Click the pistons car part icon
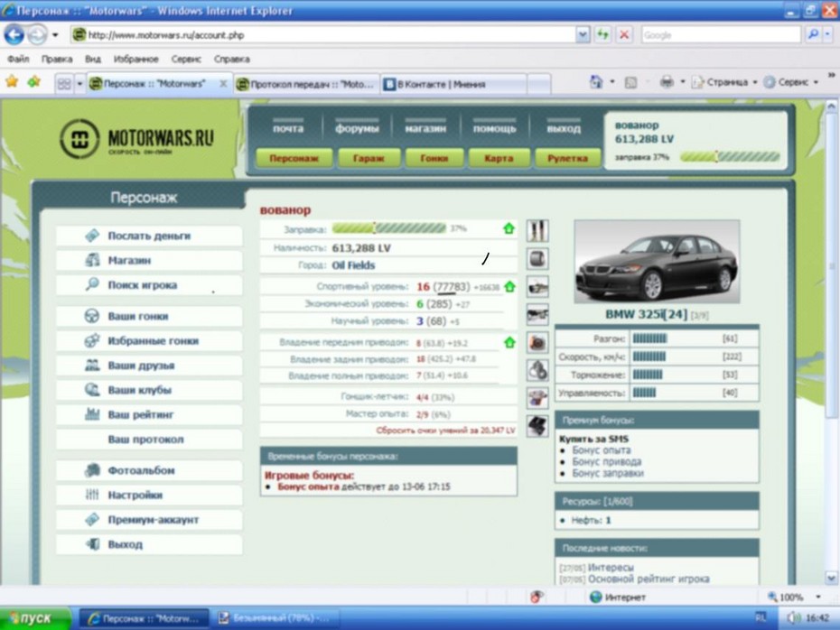The width and height of the screenshot is (840, 630). (537, 231)
